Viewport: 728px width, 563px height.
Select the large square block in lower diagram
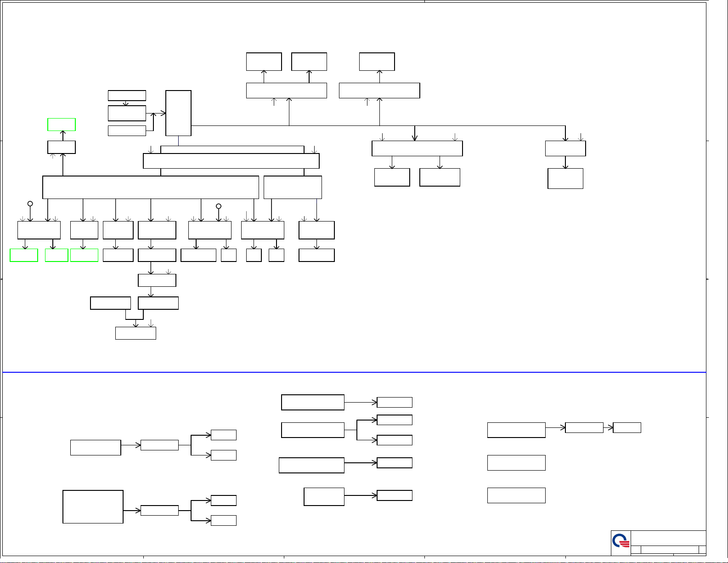93,506
